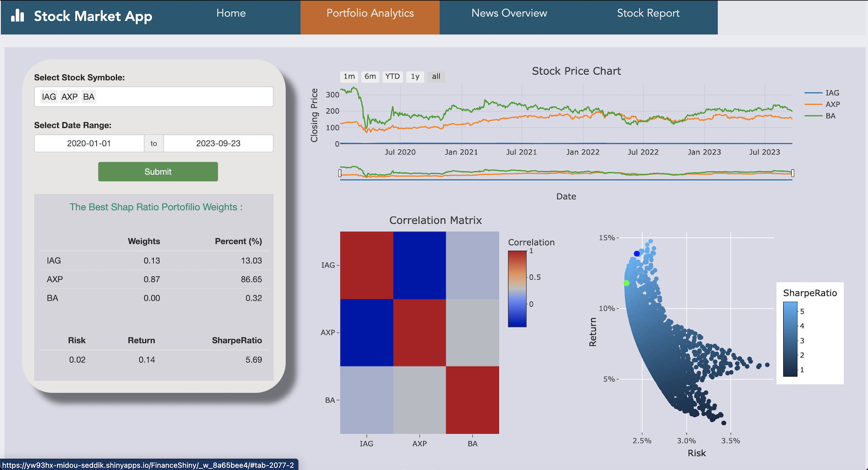
Task: Set chart range to 1y
Action: (415, 76)
